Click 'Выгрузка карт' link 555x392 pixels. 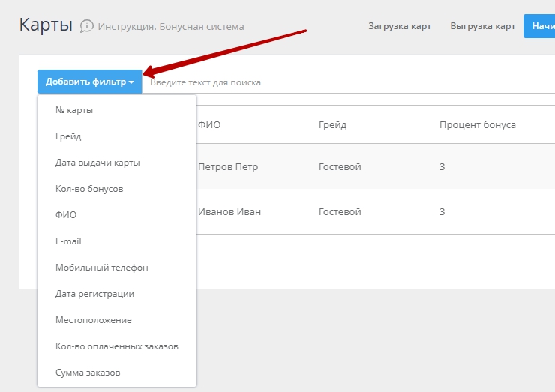[482, 26]
